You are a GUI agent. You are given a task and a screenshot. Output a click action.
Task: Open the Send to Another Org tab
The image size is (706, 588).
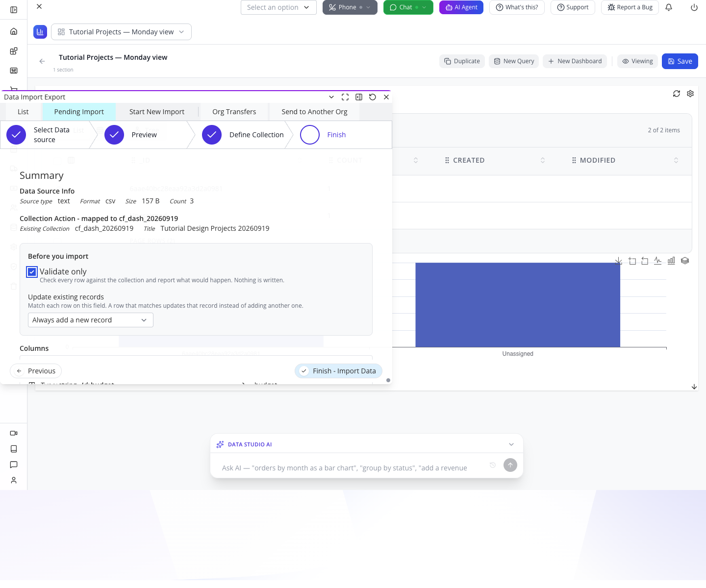click(x=314, y=112)
